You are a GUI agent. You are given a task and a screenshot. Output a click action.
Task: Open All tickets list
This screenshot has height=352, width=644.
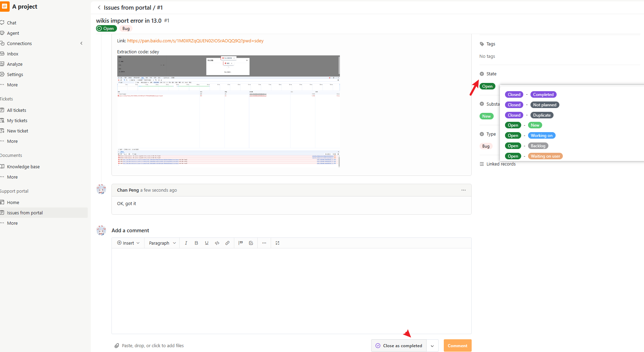coord(17,110)
